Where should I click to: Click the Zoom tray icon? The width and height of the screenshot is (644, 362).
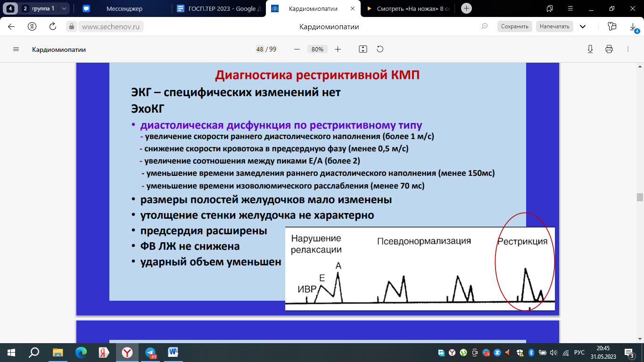498,353
